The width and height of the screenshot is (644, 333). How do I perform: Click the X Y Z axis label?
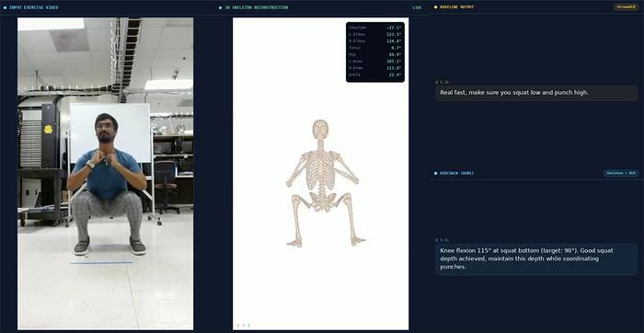[x=243, y=326]
